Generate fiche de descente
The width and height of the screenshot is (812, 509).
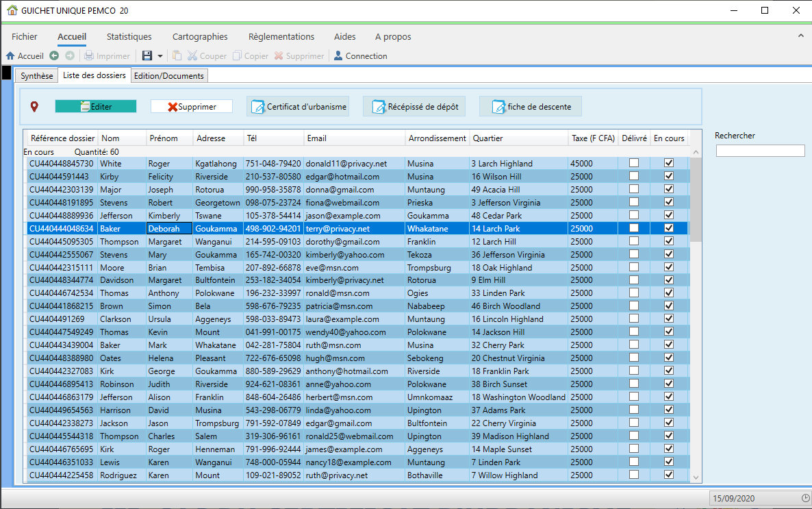[x=531, y=107]
